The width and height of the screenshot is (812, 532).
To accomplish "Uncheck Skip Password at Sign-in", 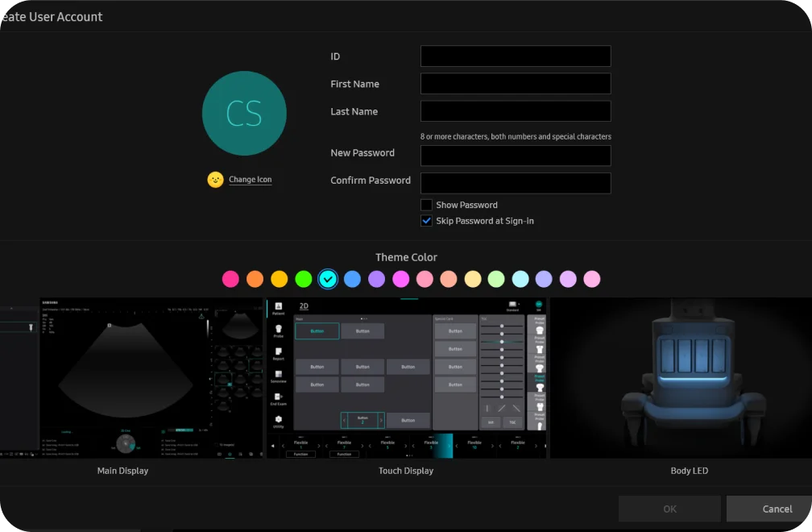I will pos(427,221).
